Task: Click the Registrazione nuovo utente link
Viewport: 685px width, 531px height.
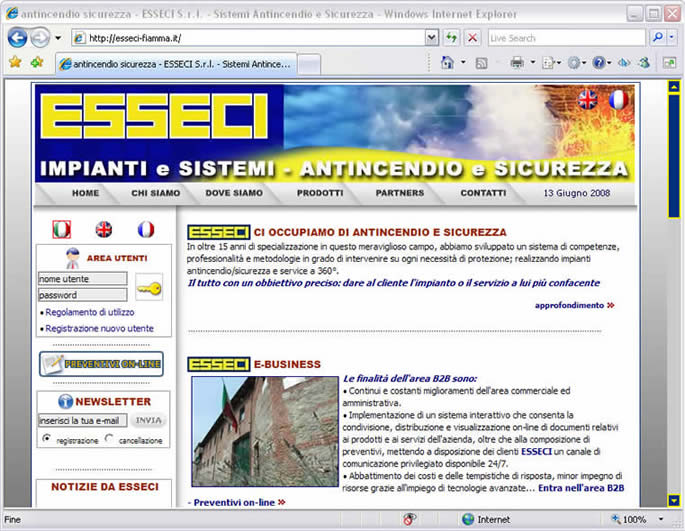Action: (x=99, y=328)
